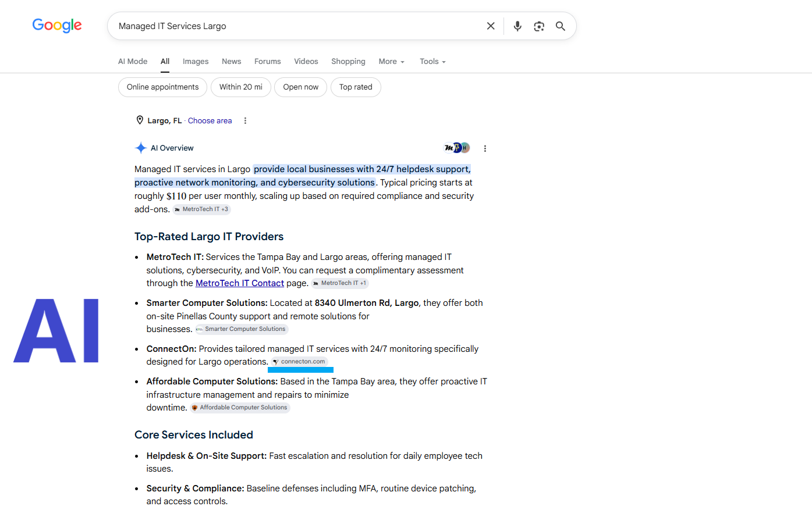Clear the search box text
The width and height of the screenshot is (812, 510).
tap(491, 26)
